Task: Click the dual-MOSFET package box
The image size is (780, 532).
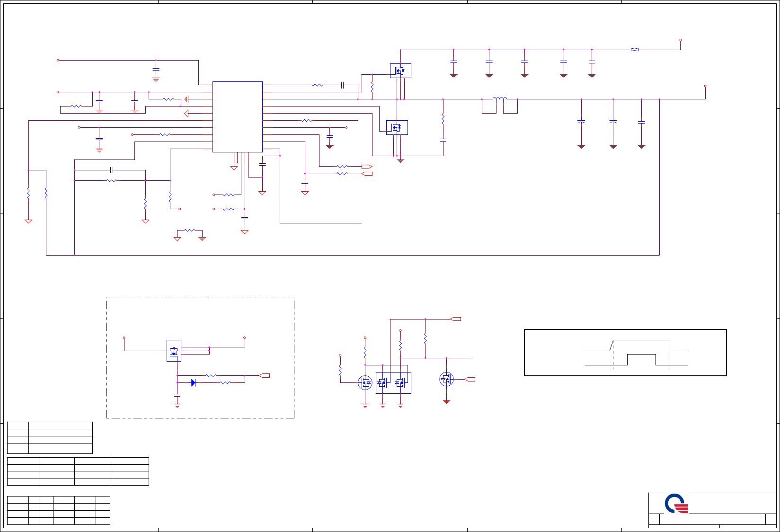Action: point(393,383)
